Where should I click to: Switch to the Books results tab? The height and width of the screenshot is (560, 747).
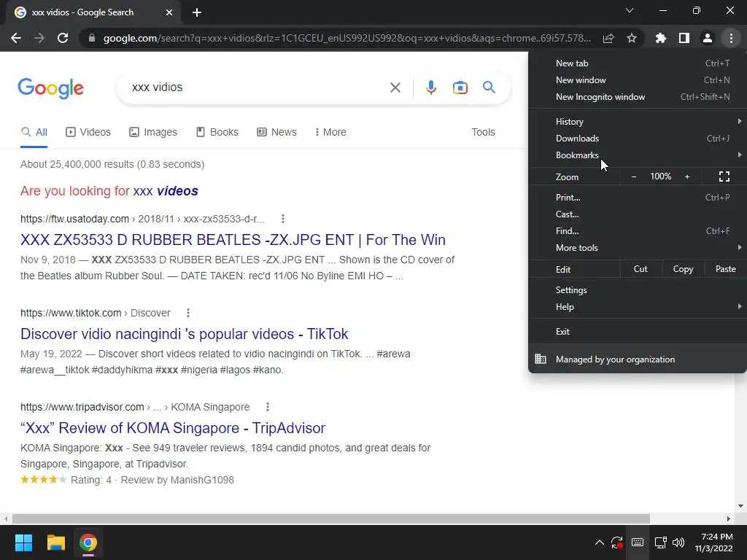click(217, 132)
